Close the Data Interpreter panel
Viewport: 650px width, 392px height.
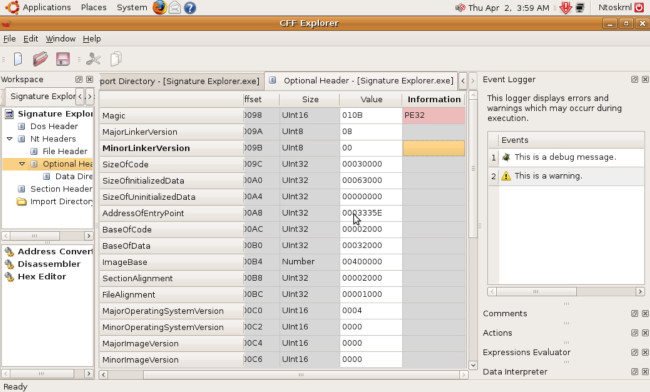[x=645, y=371]
